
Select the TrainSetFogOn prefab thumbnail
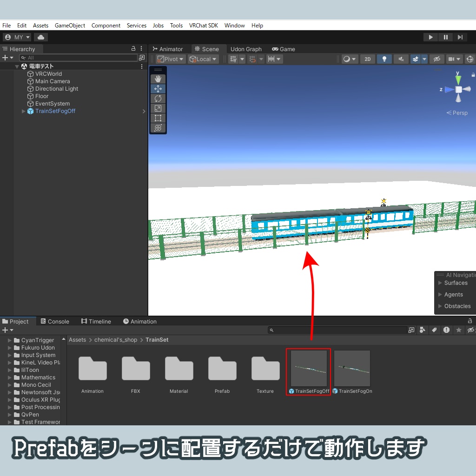(352, 368)
